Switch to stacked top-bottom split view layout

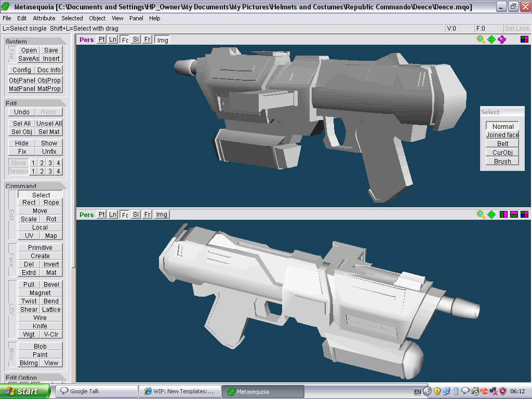coord(514,214)
